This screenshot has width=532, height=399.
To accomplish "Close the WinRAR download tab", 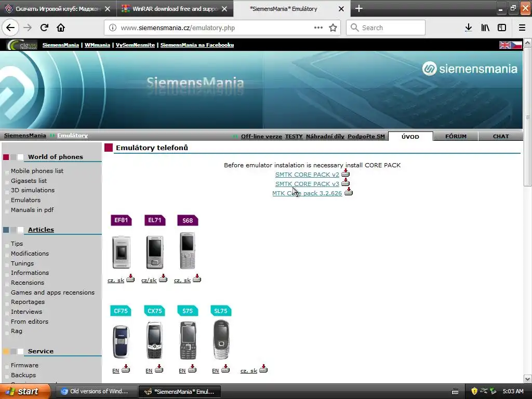I will tap(224, 9).
